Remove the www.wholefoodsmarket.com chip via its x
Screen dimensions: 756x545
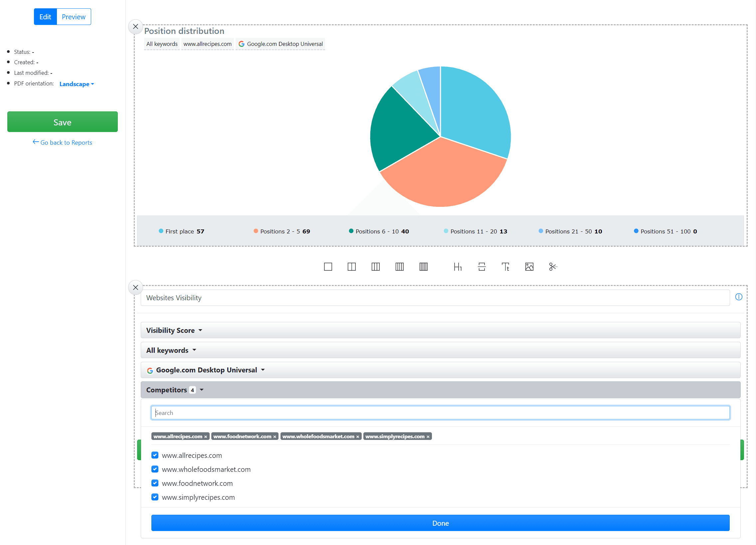coord(358,437)
